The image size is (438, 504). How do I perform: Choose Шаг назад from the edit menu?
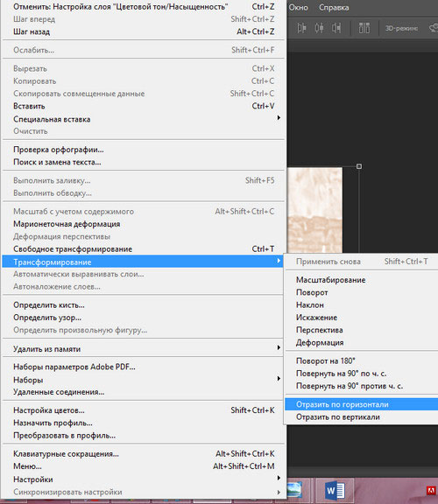click(144, 31)
